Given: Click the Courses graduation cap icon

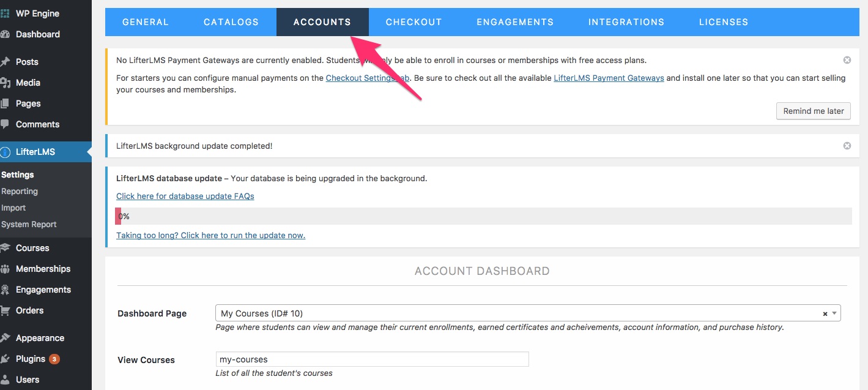Looking at the screenshot, I should pos(4,248).
